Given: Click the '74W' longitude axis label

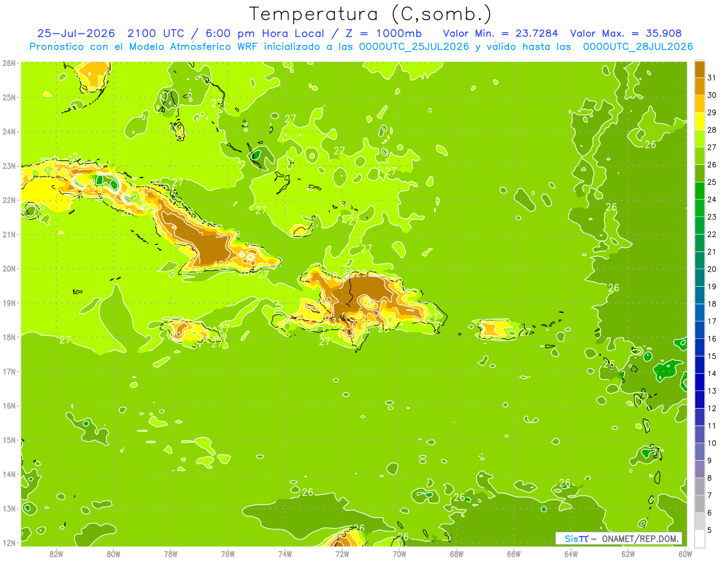Looking at the screenshot, I should 285,554.
